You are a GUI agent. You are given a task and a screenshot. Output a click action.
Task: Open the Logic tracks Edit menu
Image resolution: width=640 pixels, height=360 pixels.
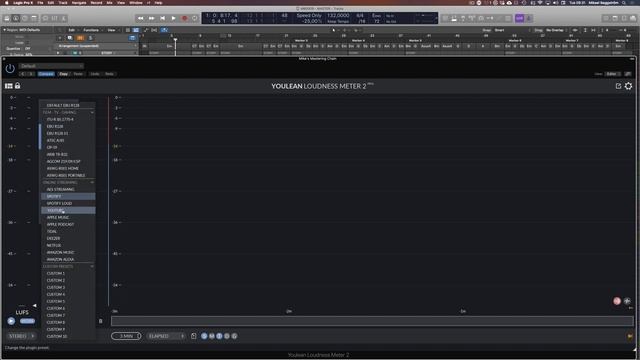pyautogui.click(x=72, y=30)
